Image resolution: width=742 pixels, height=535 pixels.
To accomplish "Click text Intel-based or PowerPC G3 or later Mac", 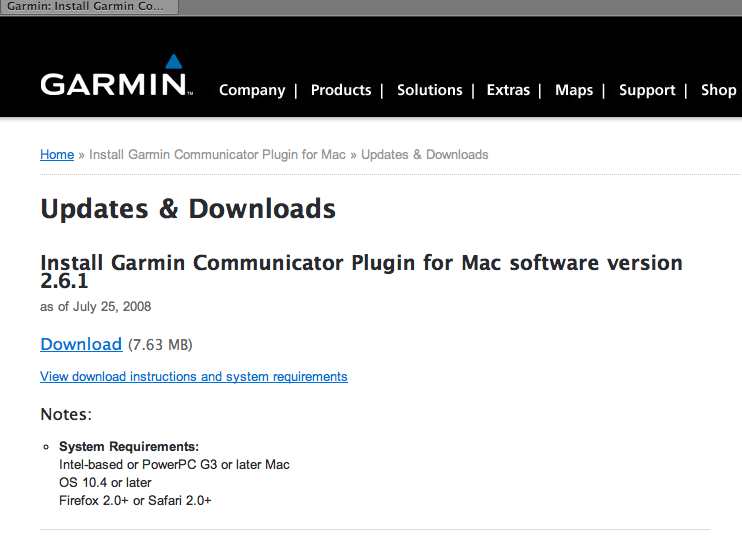I will [174, 465].
